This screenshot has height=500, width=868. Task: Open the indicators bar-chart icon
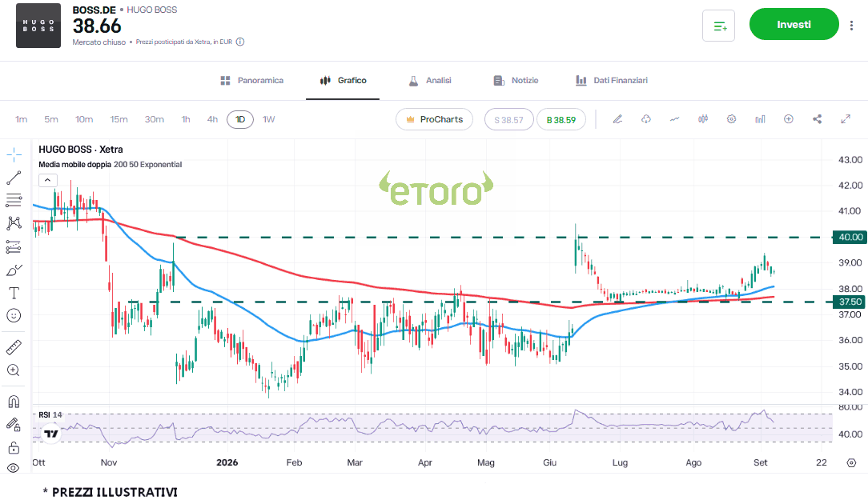pyautogui.click(x=760, y=119)
